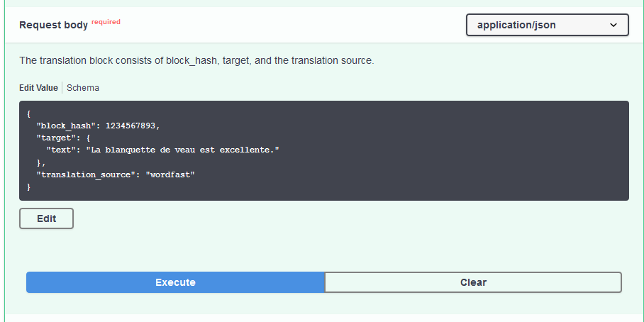Click the Edit button below the JSON

pyautogui.click(x=46, y=218)
